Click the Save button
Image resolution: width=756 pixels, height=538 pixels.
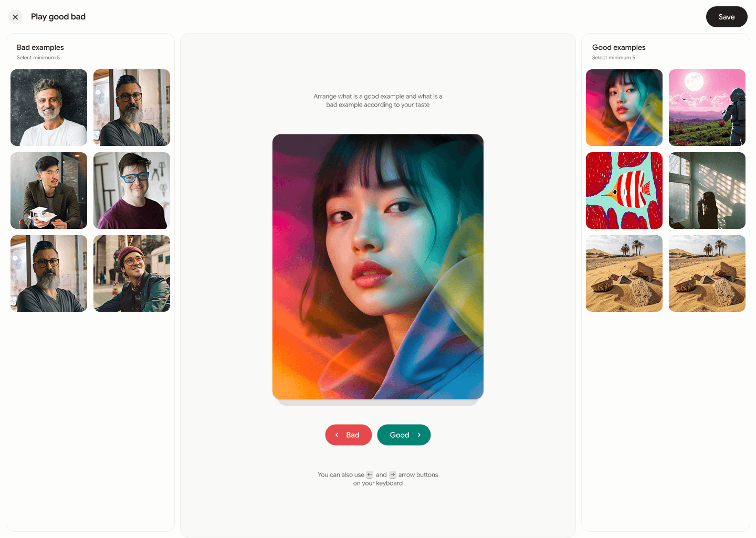727,17
